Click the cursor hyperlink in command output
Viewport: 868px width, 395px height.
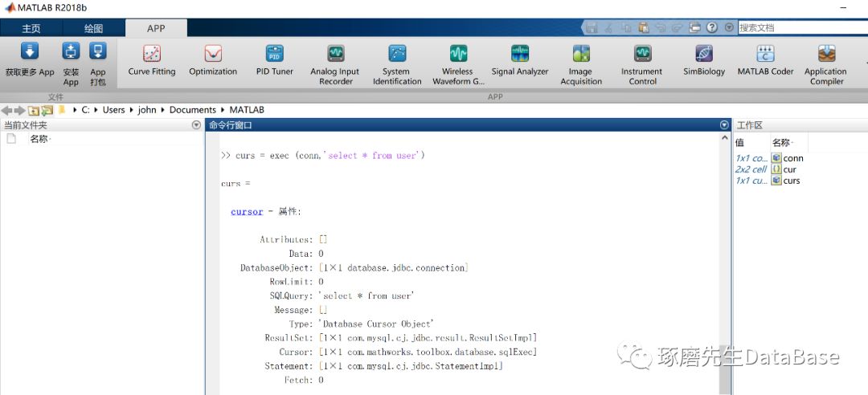pyautogui.click(x=247, y=211)
